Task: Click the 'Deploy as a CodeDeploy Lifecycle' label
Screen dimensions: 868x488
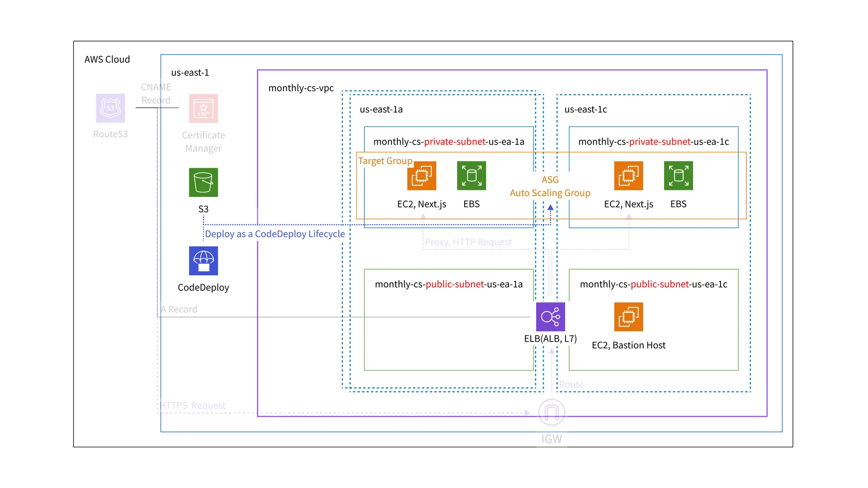Action: coord(275,234)
